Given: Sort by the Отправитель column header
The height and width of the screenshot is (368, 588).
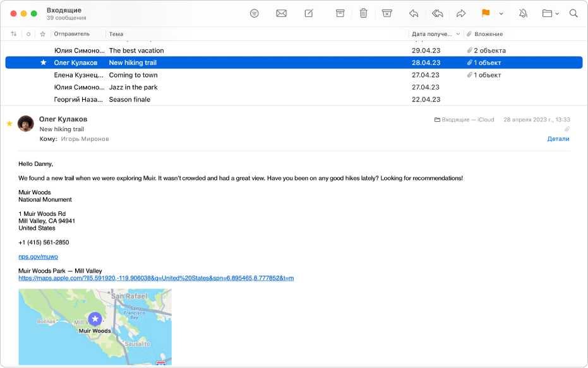Looking at the screenshot, I should click(71, 34).
